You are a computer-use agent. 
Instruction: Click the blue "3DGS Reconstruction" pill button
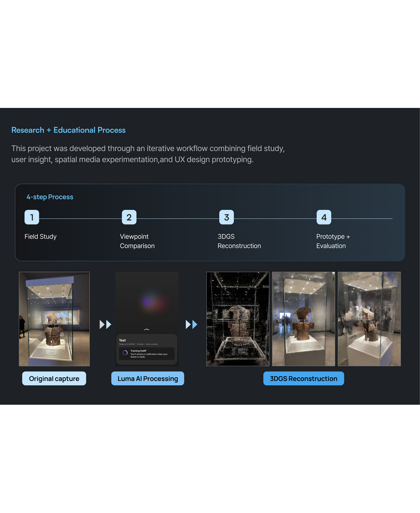pos(304,378)
